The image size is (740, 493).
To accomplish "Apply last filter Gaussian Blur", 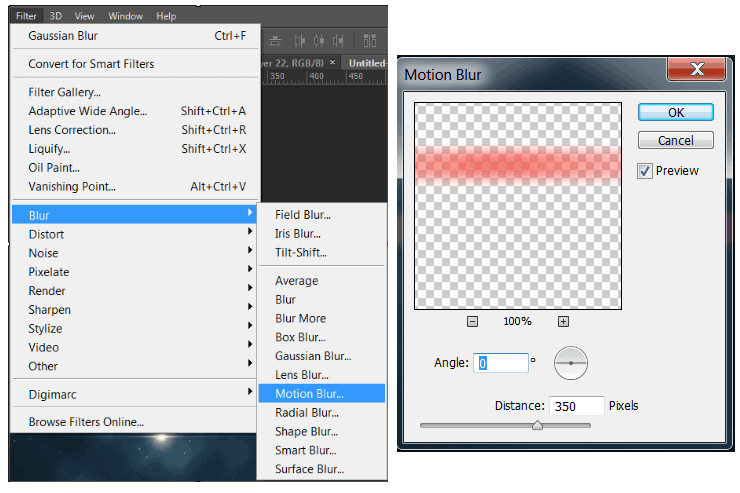I will [136, 36].
